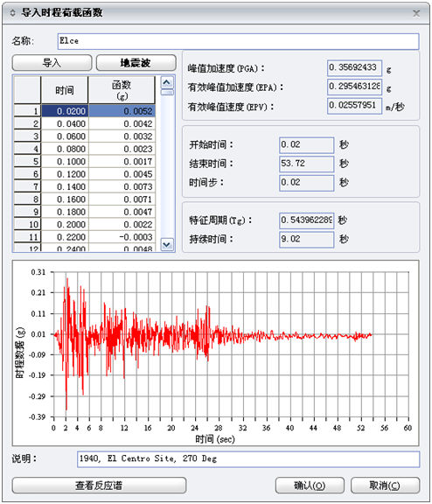This screenshot has width=432, height=504.
Task: Select the time cell 0.1400 in table
Action: click(x=65, y=186)
